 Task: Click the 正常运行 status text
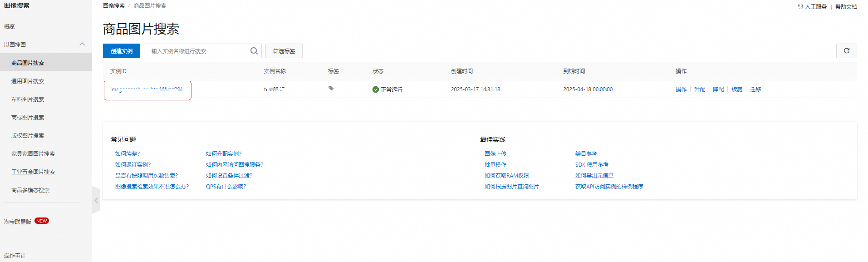click(392, 89)
